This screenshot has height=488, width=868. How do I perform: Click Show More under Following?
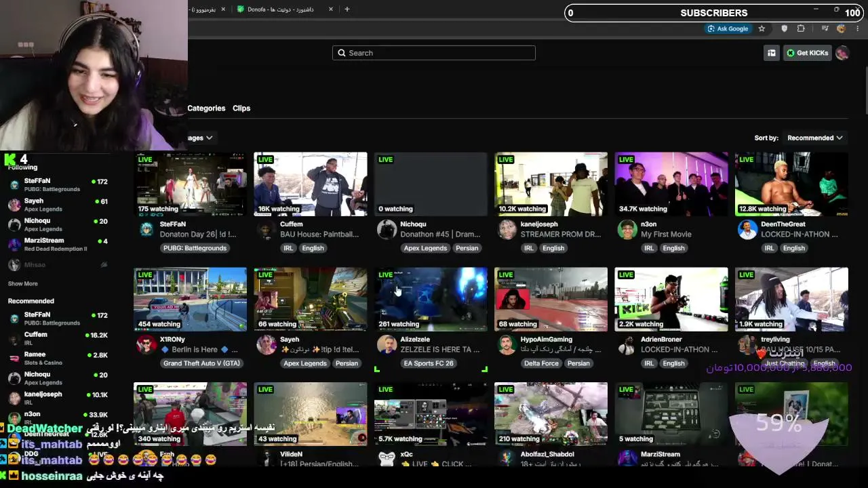22,284
